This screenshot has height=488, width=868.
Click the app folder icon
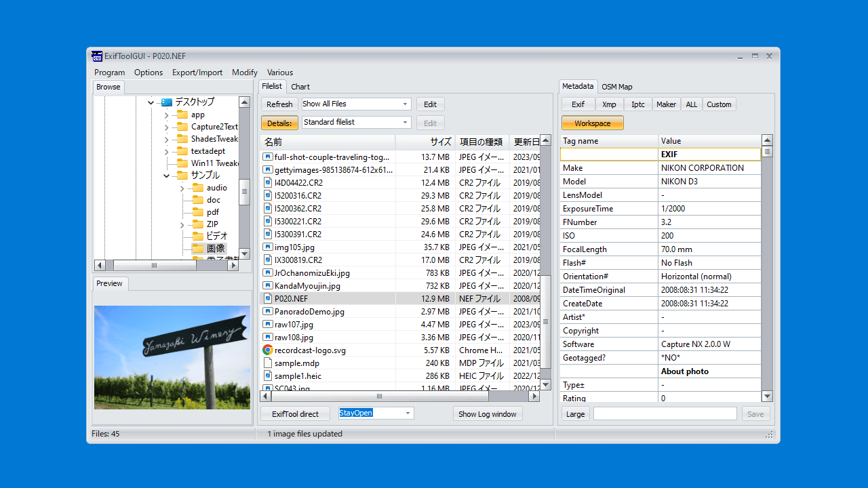coord(182,115)
